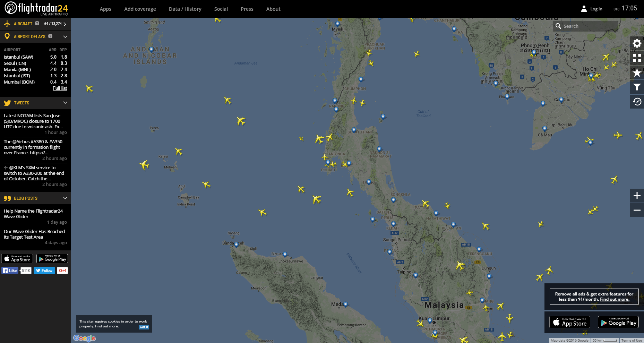
Task: Click sidebar Google Play badge
Action: click(52, 258)
